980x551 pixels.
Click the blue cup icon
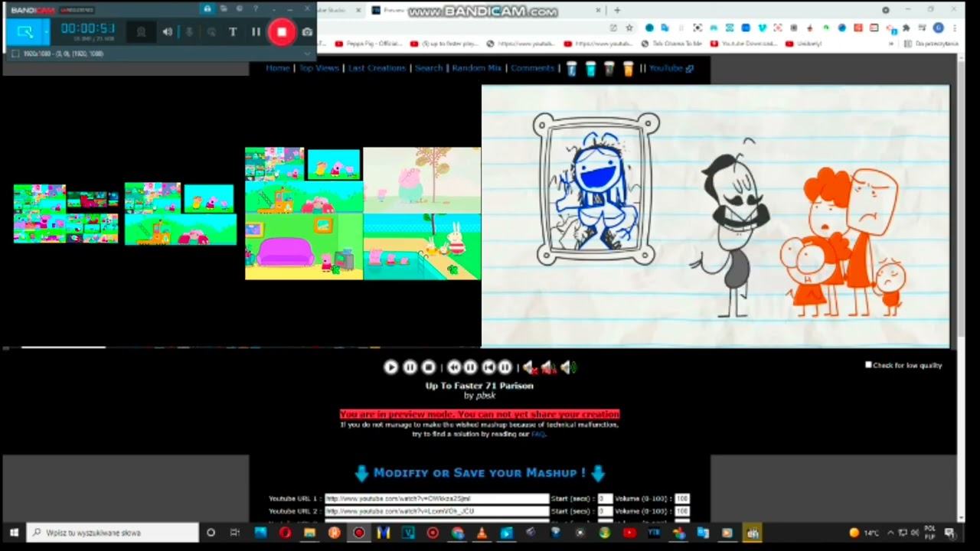pyautogui.click(x=572, y=69)
